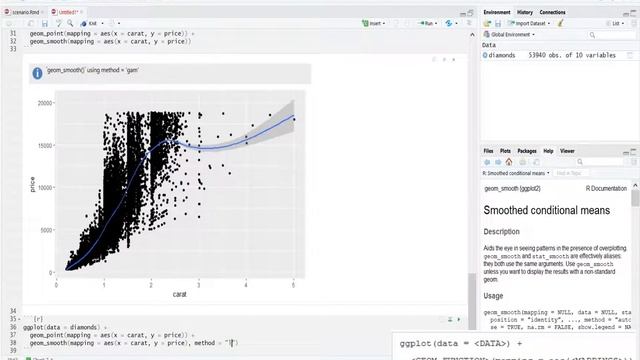The image size is (640, 360).
Task: Open the Run dropdown arrow
Action: [436, 24]
